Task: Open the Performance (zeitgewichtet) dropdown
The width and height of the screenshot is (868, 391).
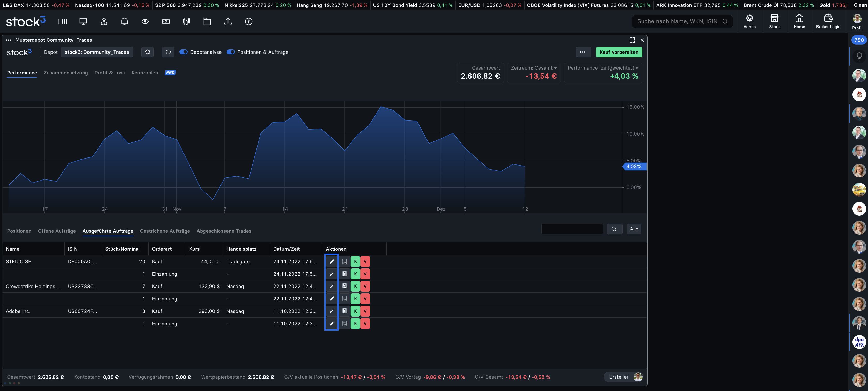Action: point(603,68)
